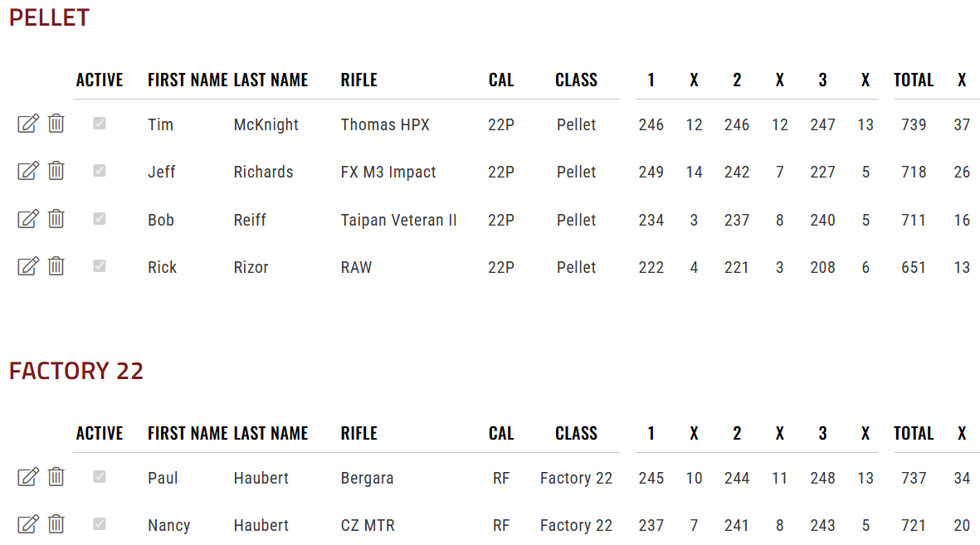Delete Tim McKnight's row

(56, 123)
